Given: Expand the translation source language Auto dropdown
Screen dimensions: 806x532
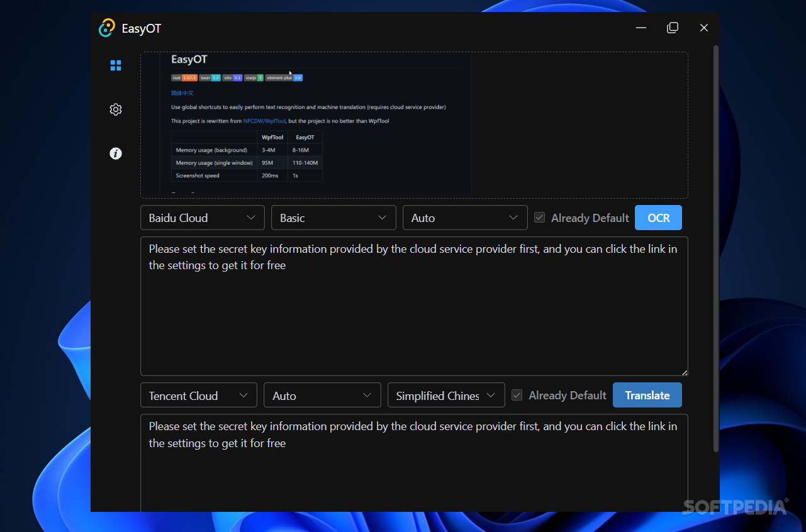Looking at the screenshot, I should (x=322, y=396).
